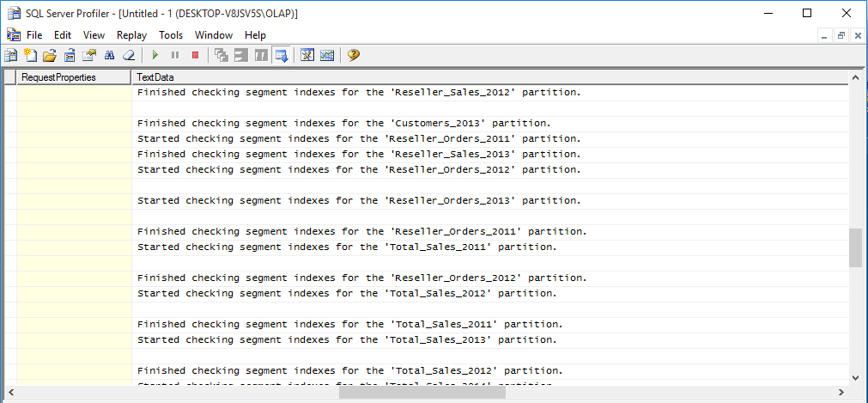Stop the selected trace (red square)
868x403 pixels.
click(195, 56)
